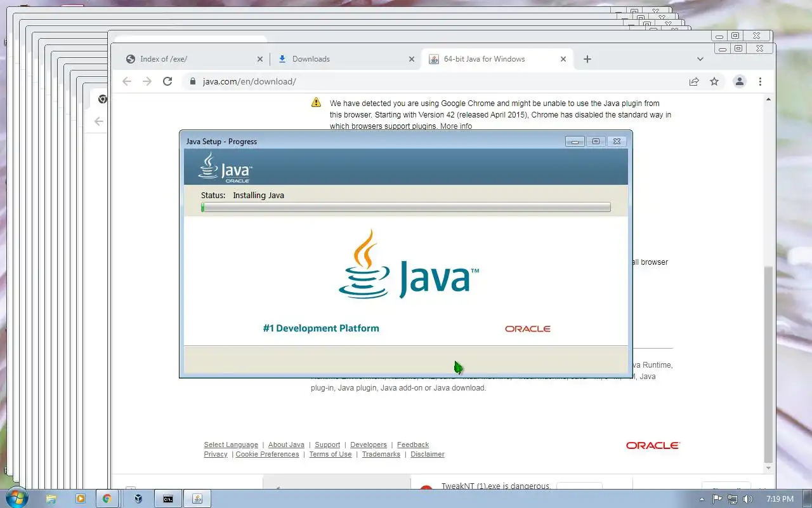Click the Status: Installing Java text

tap(242, 195)
